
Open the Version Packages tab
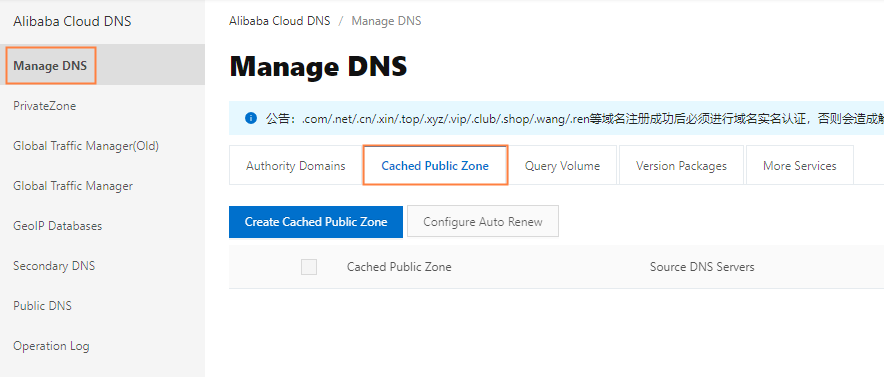tap(681, 166)
